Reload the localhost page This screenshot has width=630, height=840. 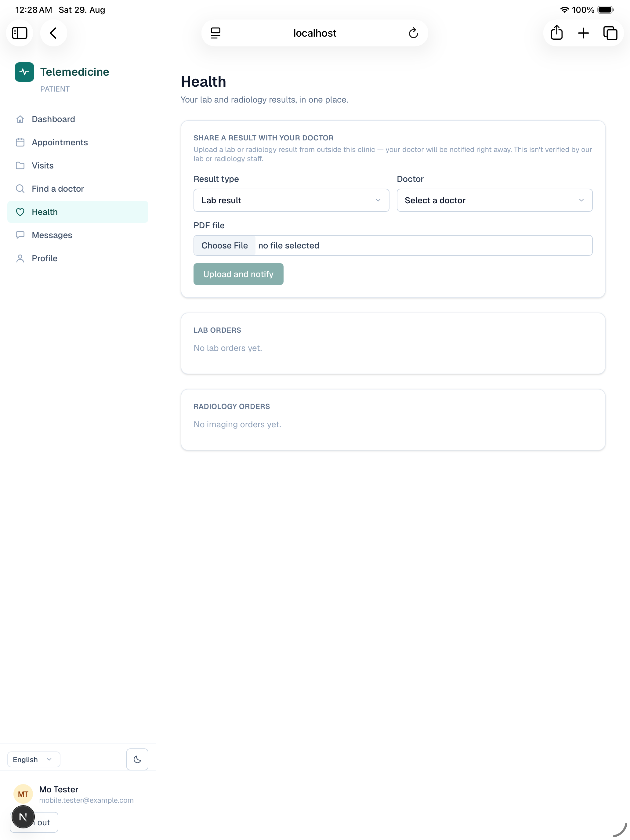[413, 33]
